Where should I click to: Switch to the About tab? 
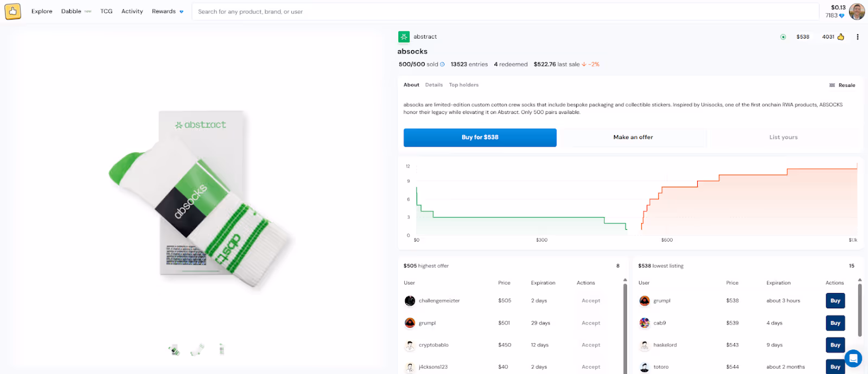pos(411,85)
